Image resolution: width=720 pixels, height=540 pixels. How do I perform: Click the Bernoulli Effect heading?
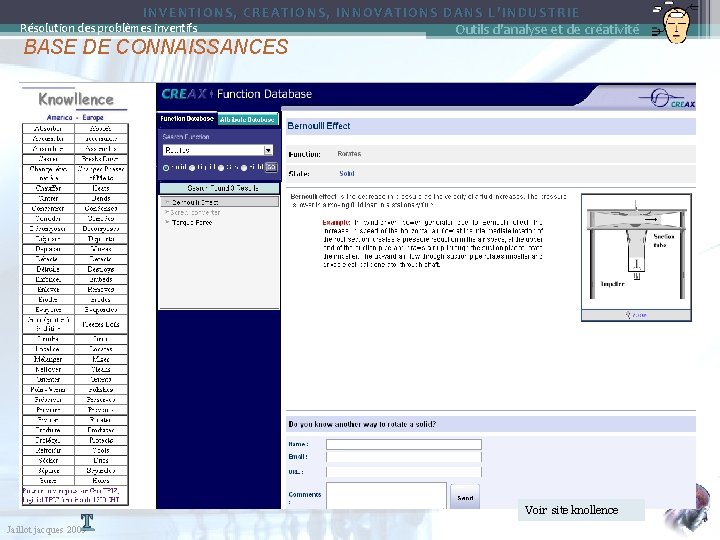coord(319,126)
